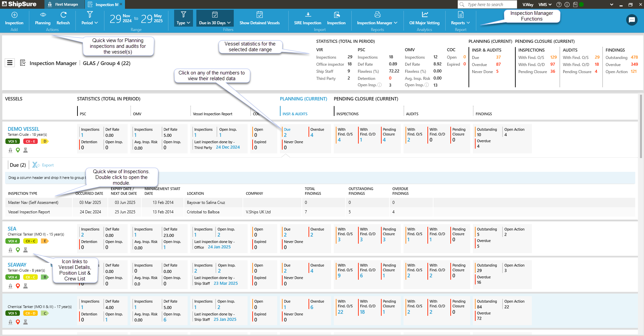Click the yellow D rating tag
Image resolution: width=644 pixels, height=336 pixels.
point(45,141)
